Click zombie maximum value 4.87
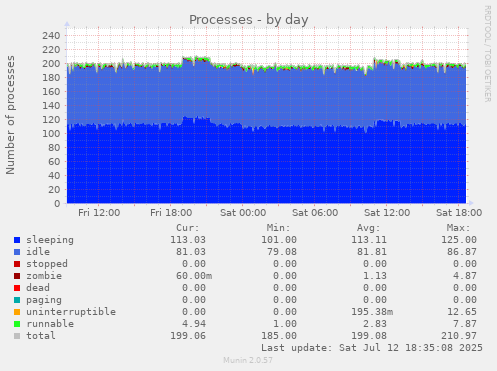 [x=465, y=276]
